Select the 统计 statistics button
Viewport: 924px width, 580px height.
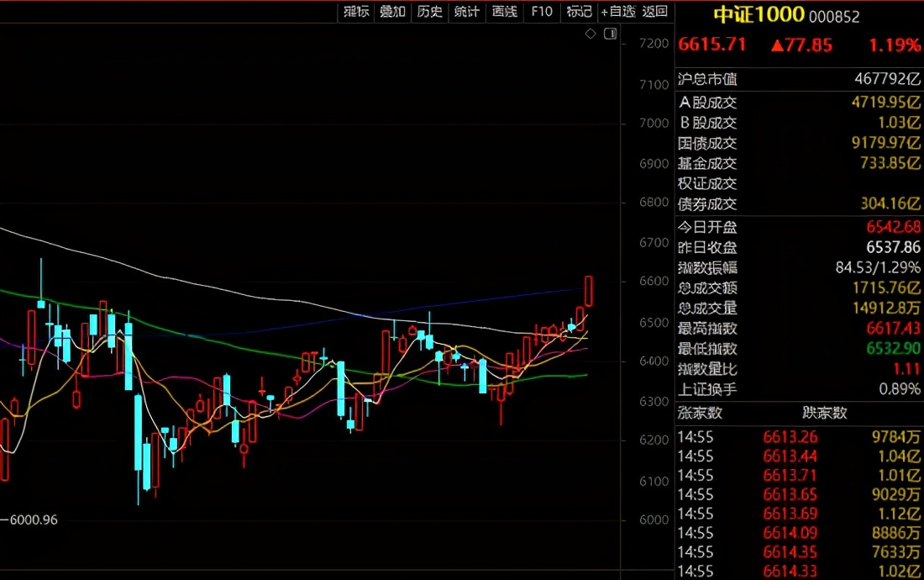[466, 11]
